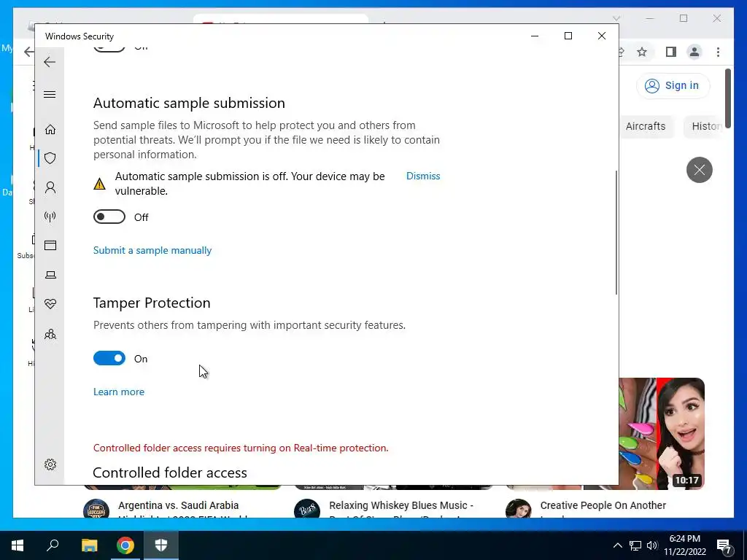Turn on Automatic sample submission toggle

(x=109, y=217)
